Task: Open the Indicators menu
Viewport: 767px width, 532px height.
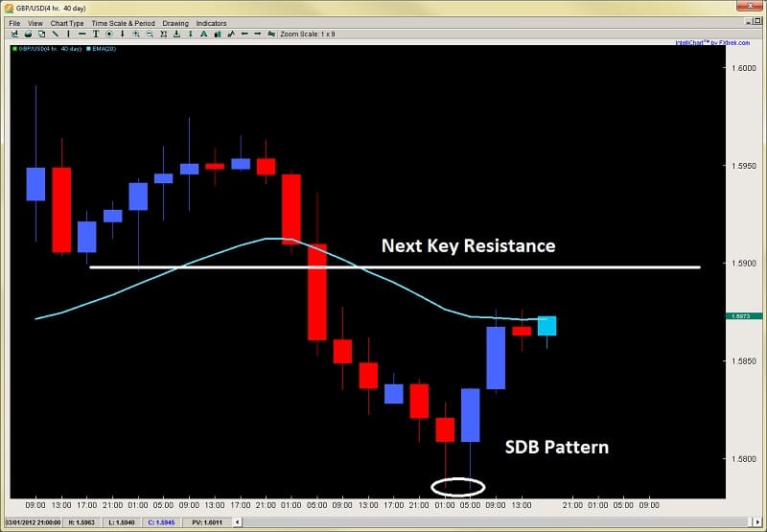Action: coord(211,23)
